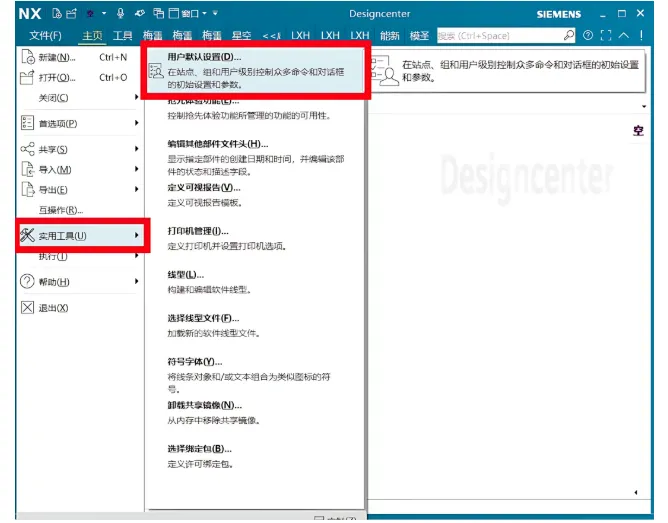Viewport: 668px width, 523px height.
Task: Click the 打开 folder icon
Action: point(27,78)
